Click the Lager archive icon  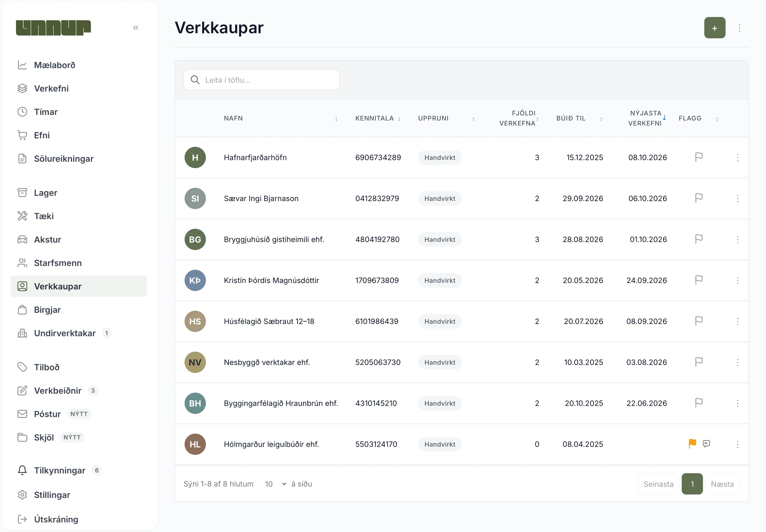[22, 193]
